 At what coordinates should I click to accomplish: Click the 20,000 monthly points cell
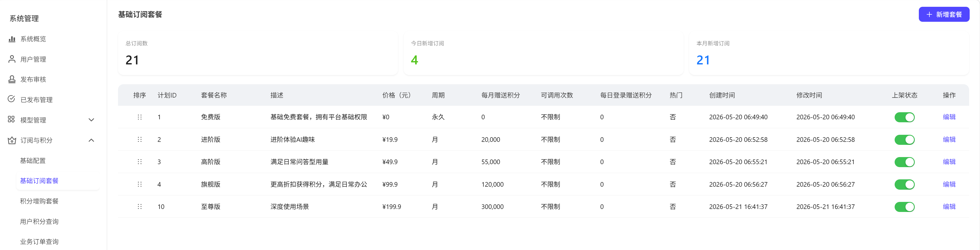point(490,140)
